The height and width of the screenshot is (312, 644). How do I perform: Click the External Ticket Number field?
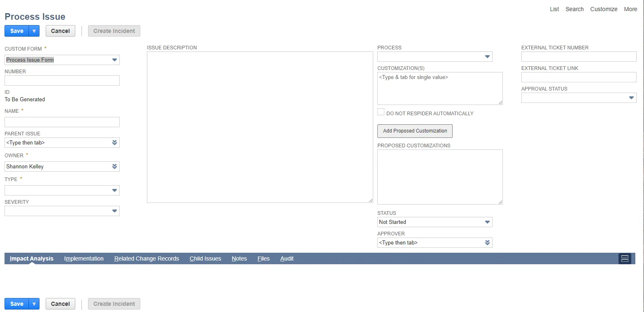click(x=579, y=56)
